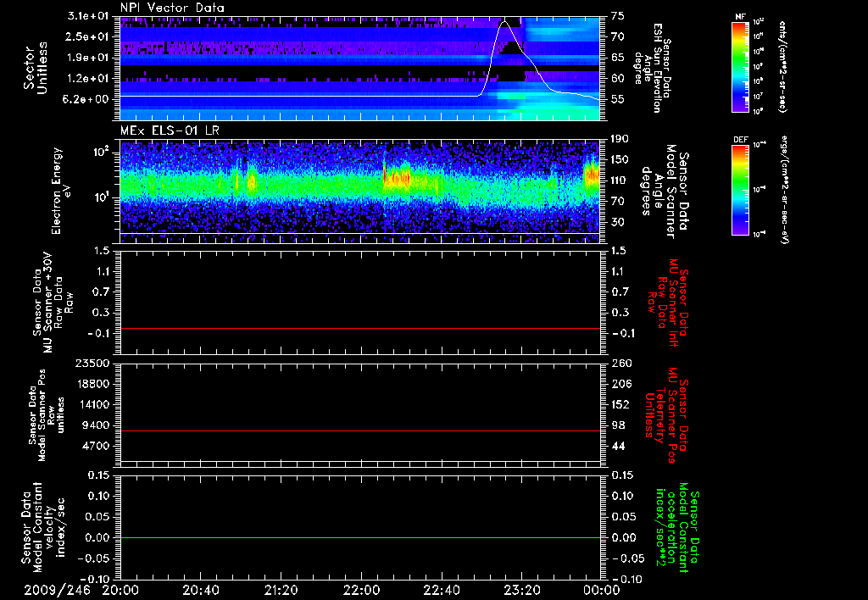The height and width of the screenshot is (600, 868).
Task: Click the '4700' scanner position tick label
Action: [96, 446]
